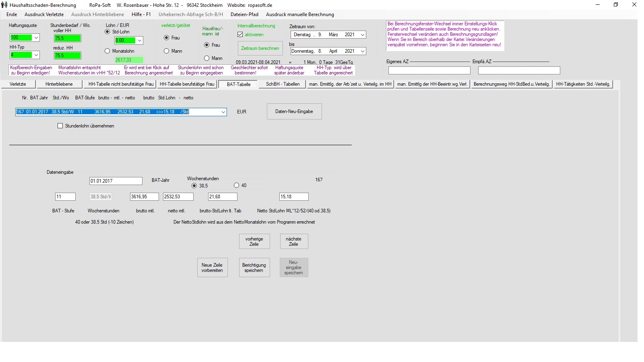Expand the HH-Typ dropdown list
Screen dimensions: 644x362
[36, 55]
